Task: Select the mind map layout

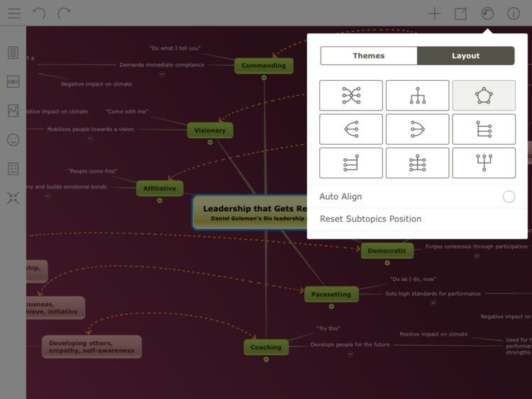Action: [351, 95]
